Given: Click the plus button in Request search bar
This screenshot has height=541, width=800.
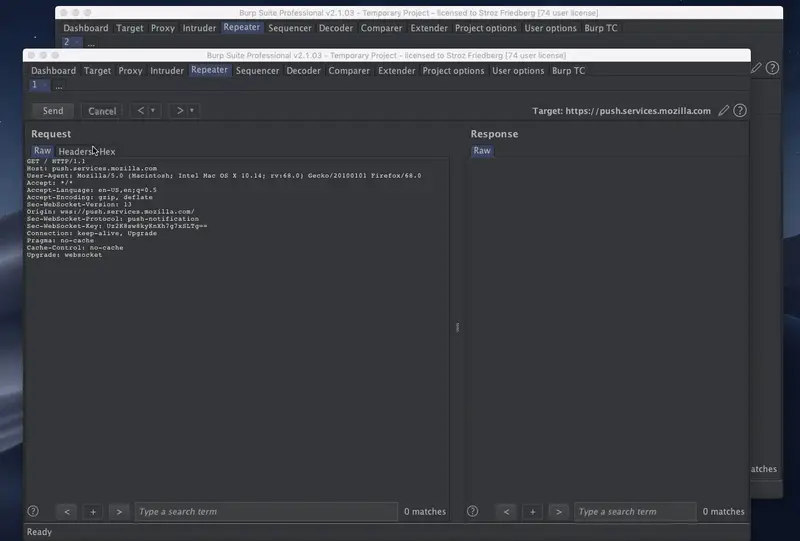Looking at the screenshot, I should click(x=93, y=511).
